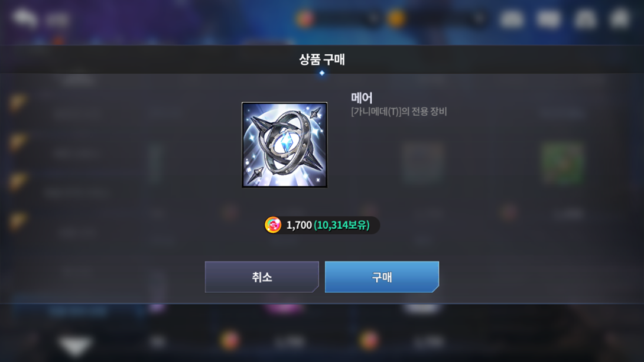Cancel the purchase with 취소 button
Viewport: 644px width, 362px height.
(262, 277)
